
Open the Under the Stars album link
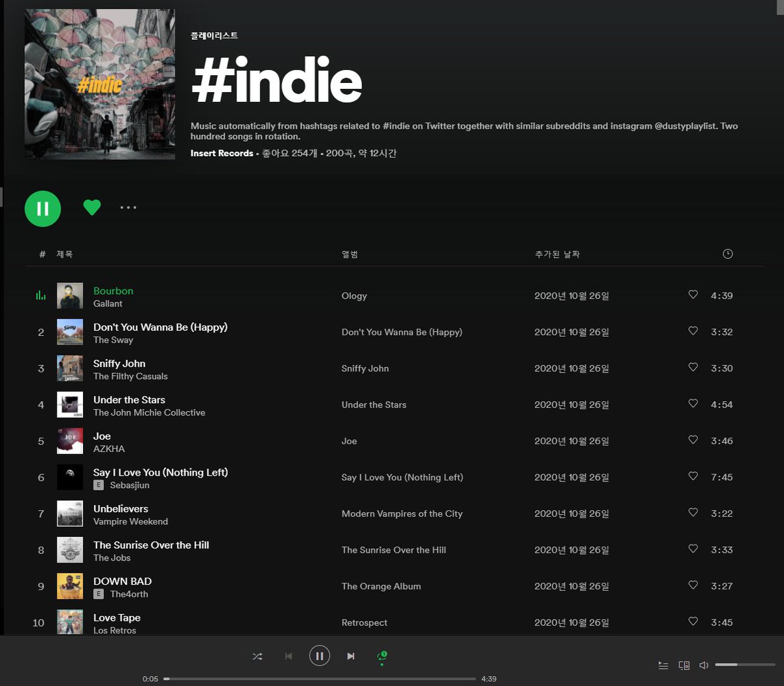click(x=374, y=405)
